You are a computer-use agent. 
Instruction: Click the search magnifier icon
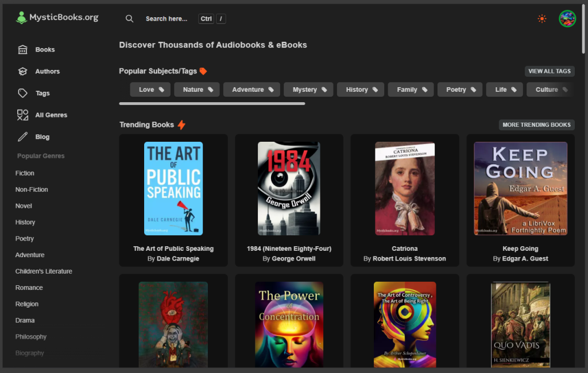click(129, 19)
